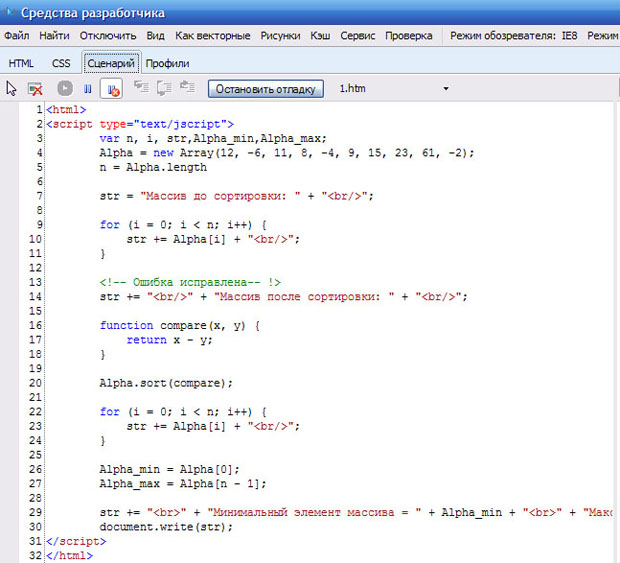Click the step out icon
The width and height of the screenshot is (620, 563).
(x=187, y=87)
